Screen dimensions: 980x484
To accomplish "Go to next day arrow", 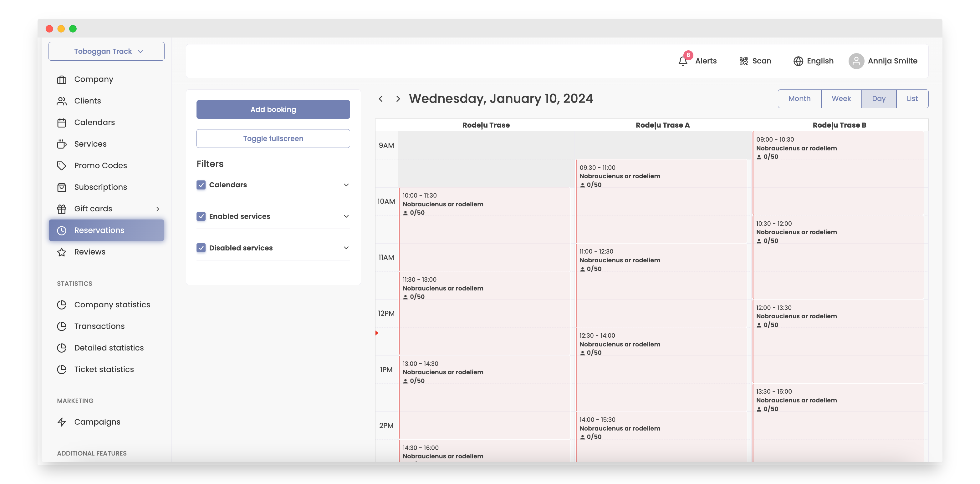I will [398, 99].
